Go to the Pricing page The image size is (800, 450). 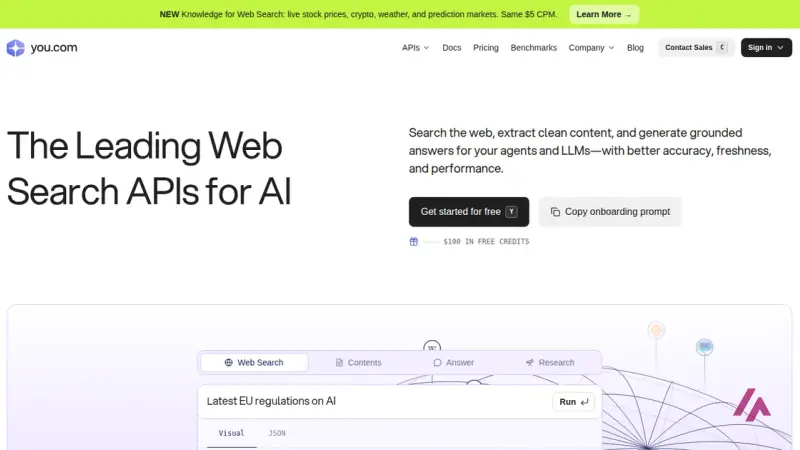tap(486, 47)
